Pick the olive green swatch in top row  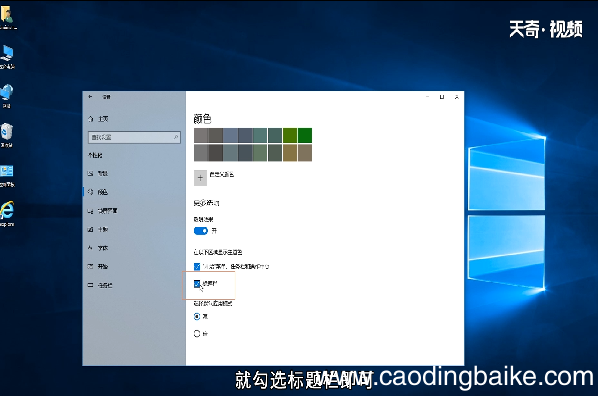pos(290,135)
